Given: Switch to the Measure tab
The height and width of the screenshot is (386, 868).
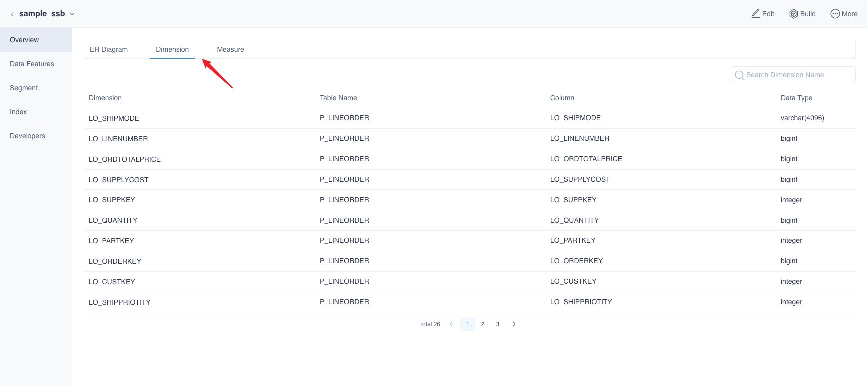Looking at the screenshot, I should point(230,49).
